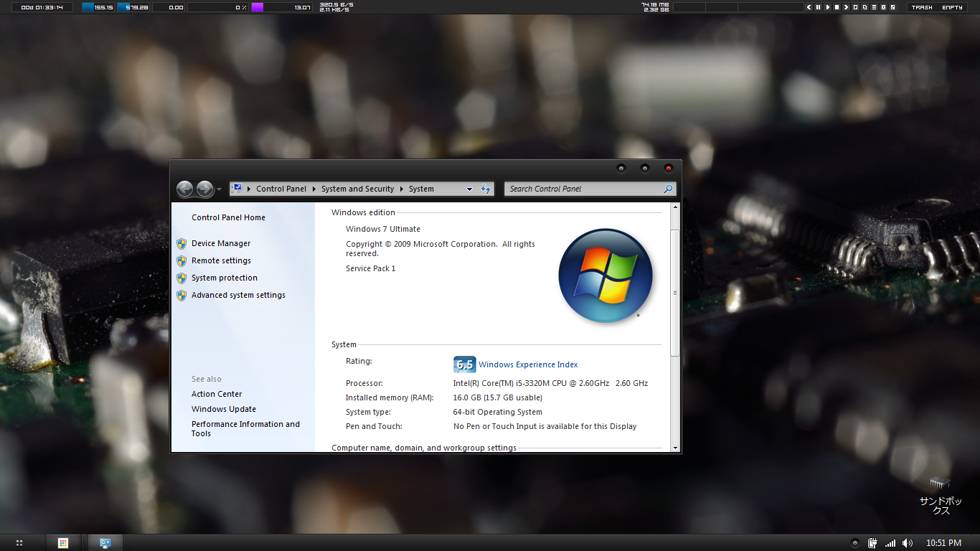Expand the arrow after Control Panel breadcrumb
Screen dimensions: 980x551
point(314,189)
